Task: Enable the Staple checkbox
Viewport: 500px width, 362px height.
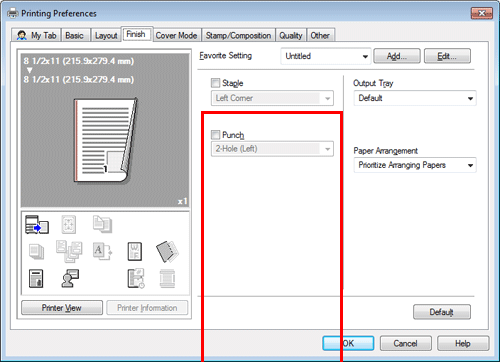Action: click(x=216, y=83)
